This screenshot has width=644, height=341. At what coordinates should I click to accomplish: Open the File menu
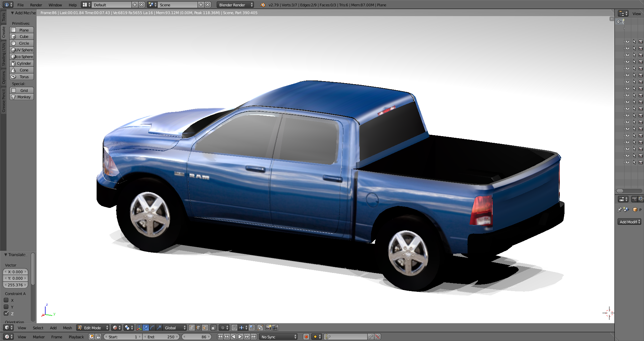pyautogui.click(x=20, y=5)
